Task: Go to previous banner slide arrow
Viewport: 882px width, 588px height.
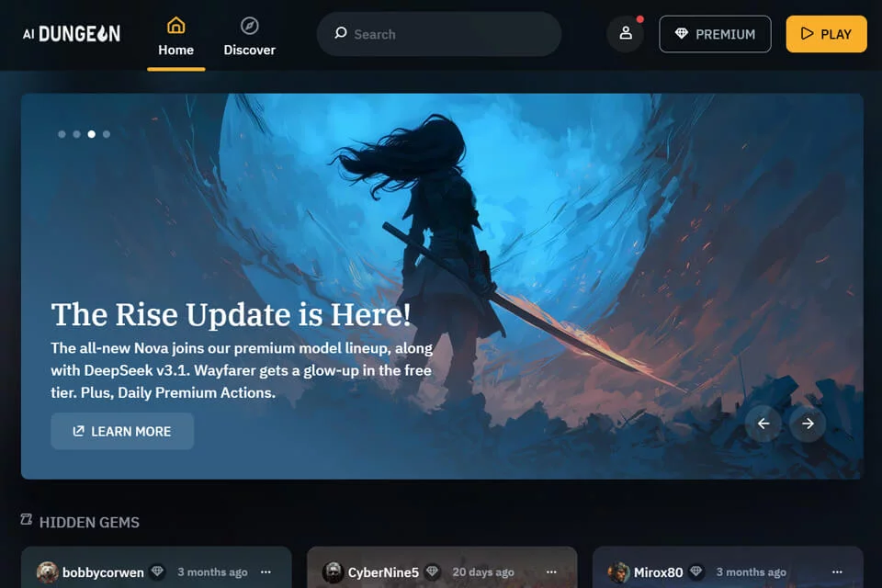Action: pyautogui.click(x=763, y=424)
